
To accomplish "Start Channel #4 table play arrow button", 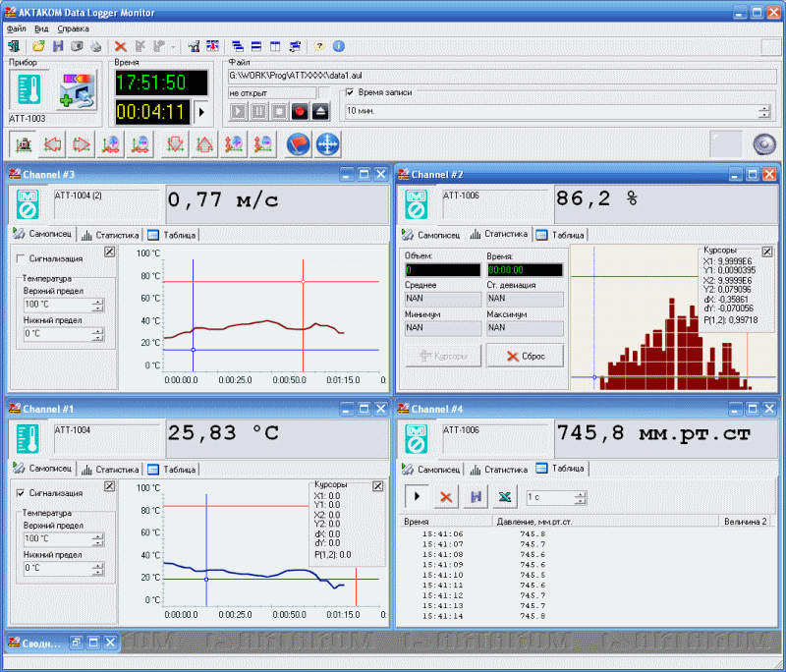I will [417, 496].
